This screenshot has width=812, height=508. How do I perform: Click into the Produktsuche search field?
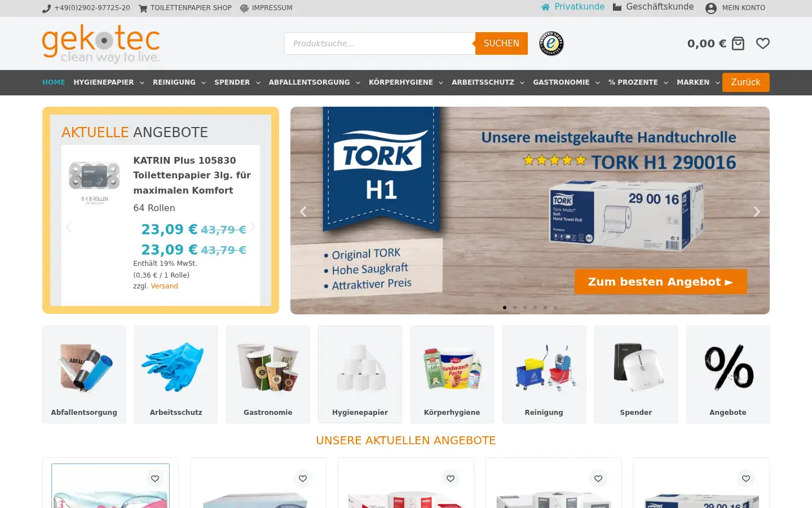pyautogui.click(x=380, y=43)
